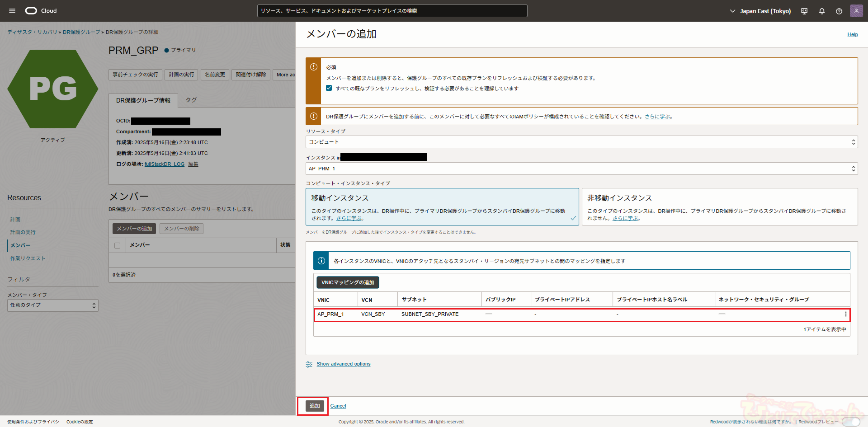Select 作業リクエスト in Resources menu

(28, 258)
